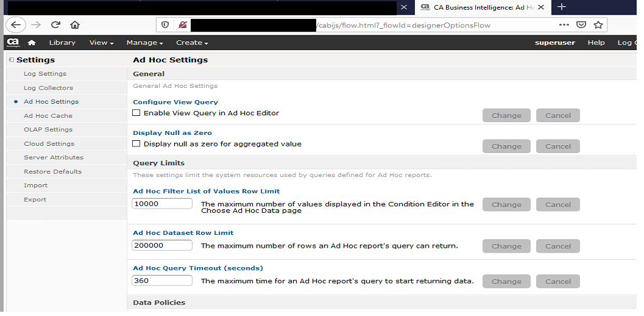
Task: Check Display null as zero option
Action: (136, 144)
